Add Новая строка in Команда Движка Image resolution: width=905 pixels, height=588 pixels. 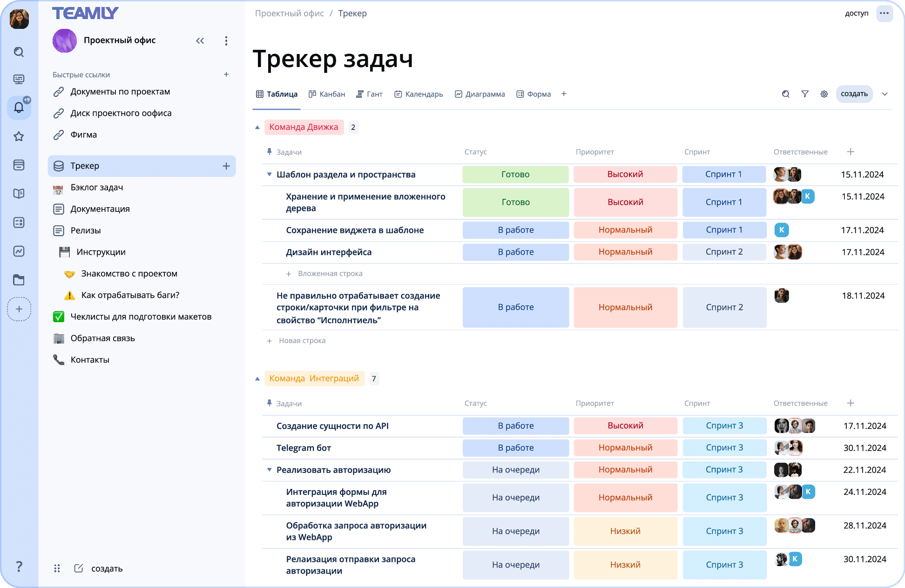pos(302,341)
